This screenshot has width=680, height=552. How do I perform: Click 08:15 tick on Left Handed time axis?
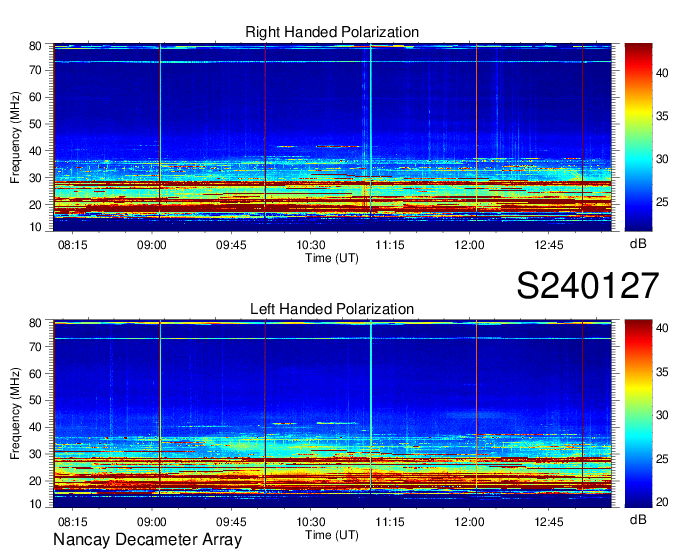coord(72,522)
